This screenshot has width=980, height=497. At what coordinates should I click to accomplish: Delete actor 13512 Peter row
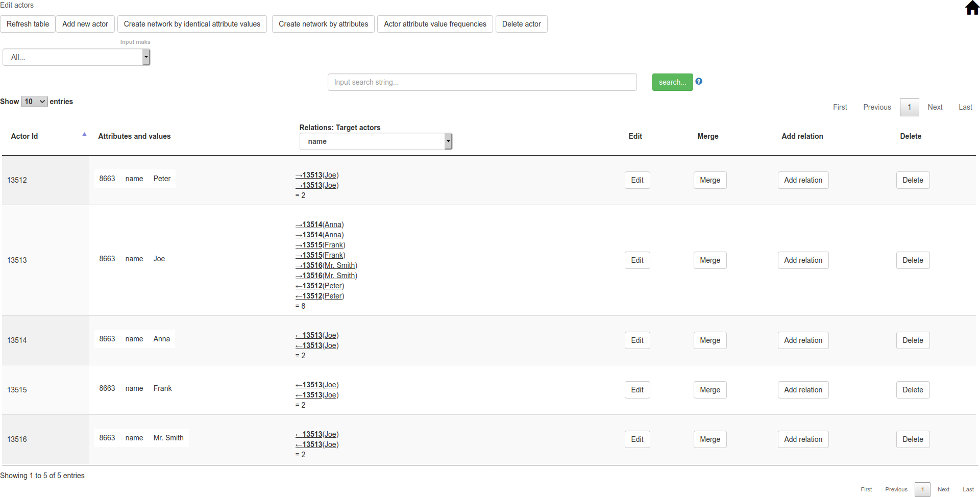pyautogui.click(x=913, y=180)
